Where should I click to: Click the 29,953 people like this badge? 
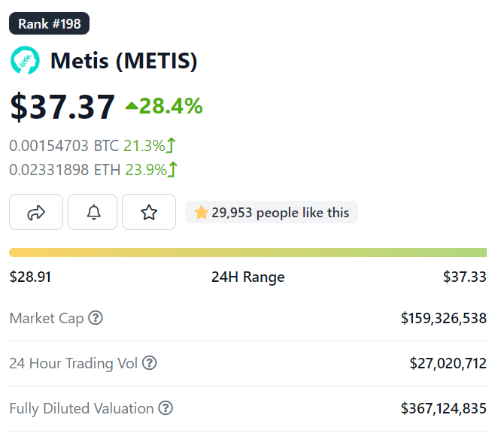[272, 212]
